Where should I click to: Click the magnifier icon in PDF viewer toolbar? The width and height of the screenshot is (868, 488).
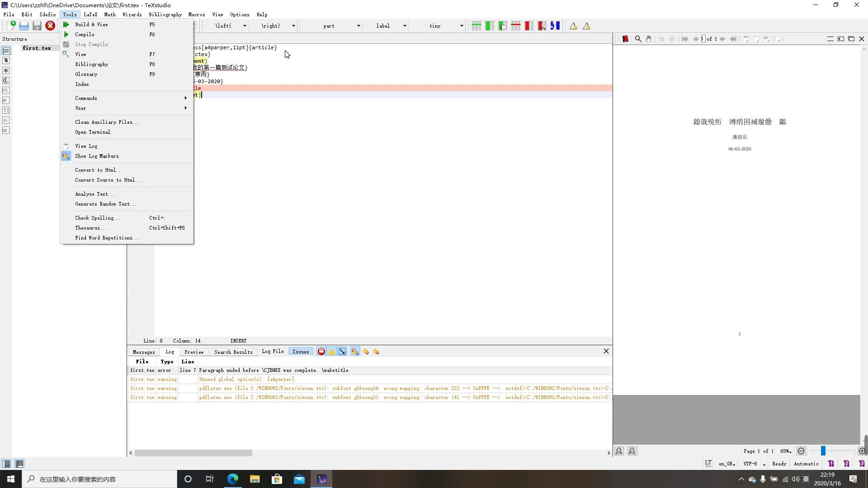click(x=638, y=39)
